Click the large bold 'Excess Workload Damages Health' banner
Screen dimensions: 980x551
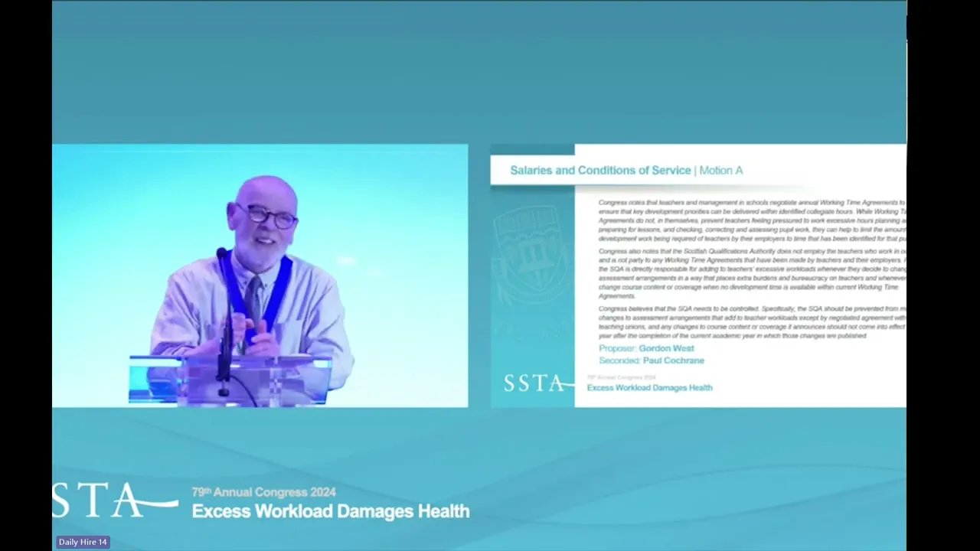coord(331,511)
